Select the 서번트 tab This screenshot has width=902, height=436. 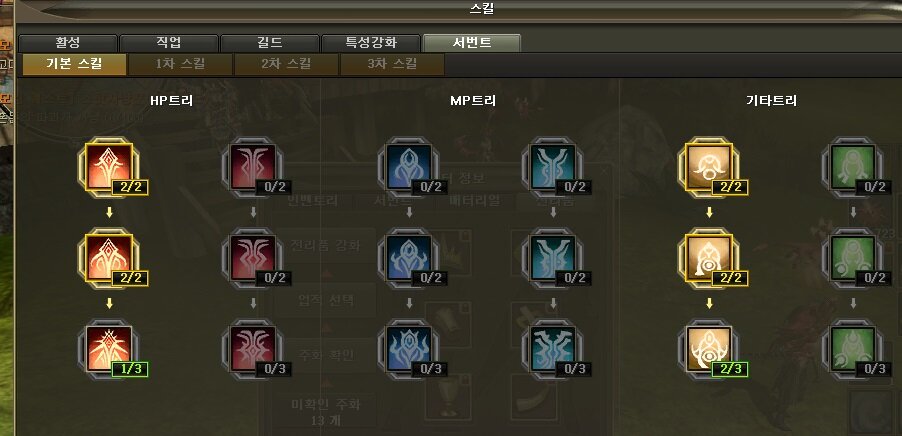coord(472,43)
